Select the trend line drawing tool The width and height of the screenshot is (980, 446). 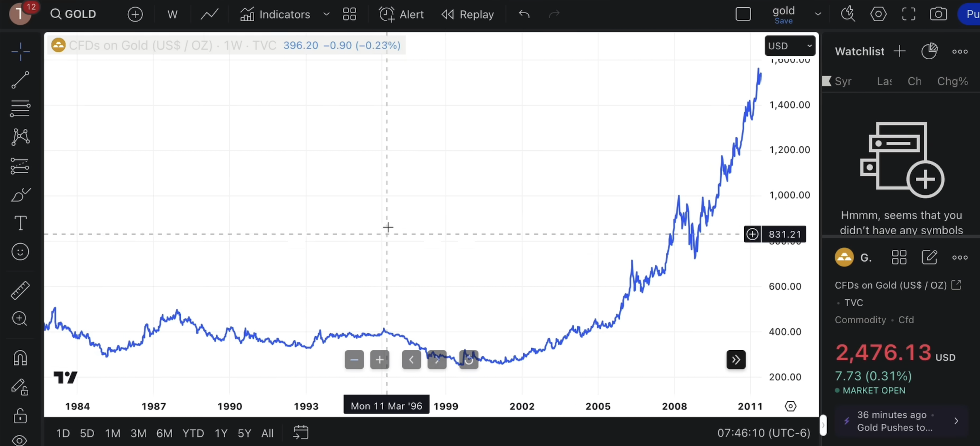20,80
